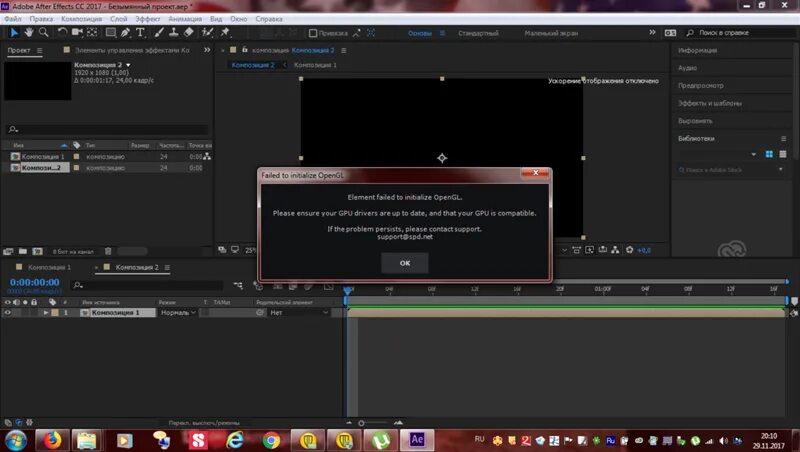The height and width of the screenshot is (452, 800).
Task: Open the Предпросмотр panel
Action: (x=701, y=86)
